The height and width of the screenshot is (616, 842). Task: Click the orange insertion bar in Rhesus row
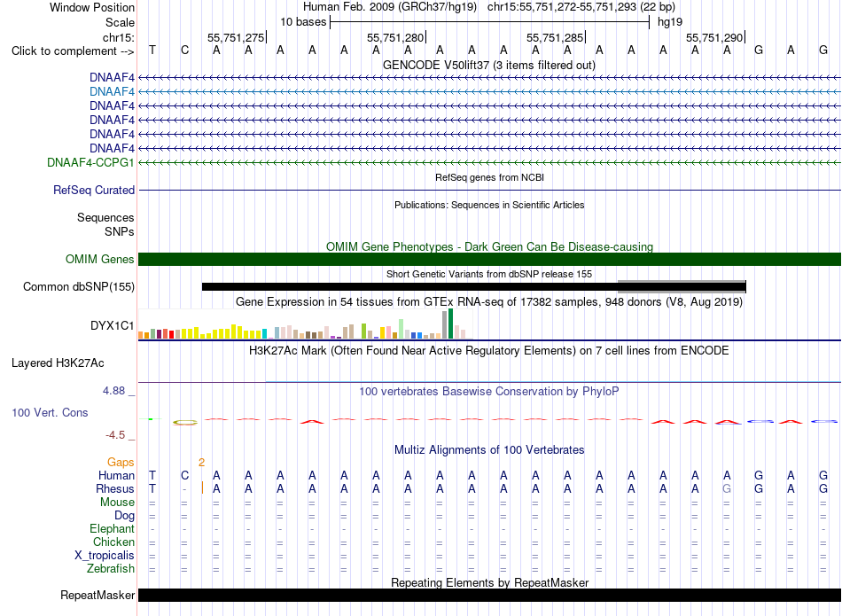click(202, 488)
